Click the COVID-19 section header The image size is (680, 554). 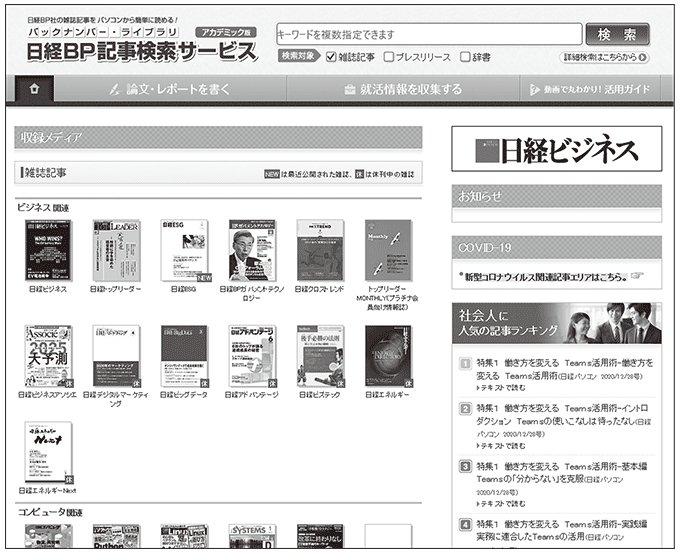click(x=556, y=248)
